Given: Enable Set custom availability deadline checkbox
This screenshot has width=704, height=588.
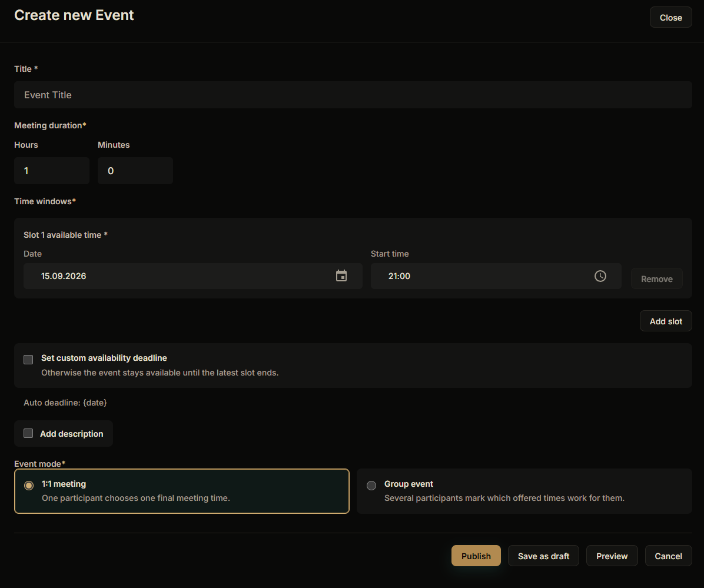Looking at the screenshot, I should click(28, 360).
